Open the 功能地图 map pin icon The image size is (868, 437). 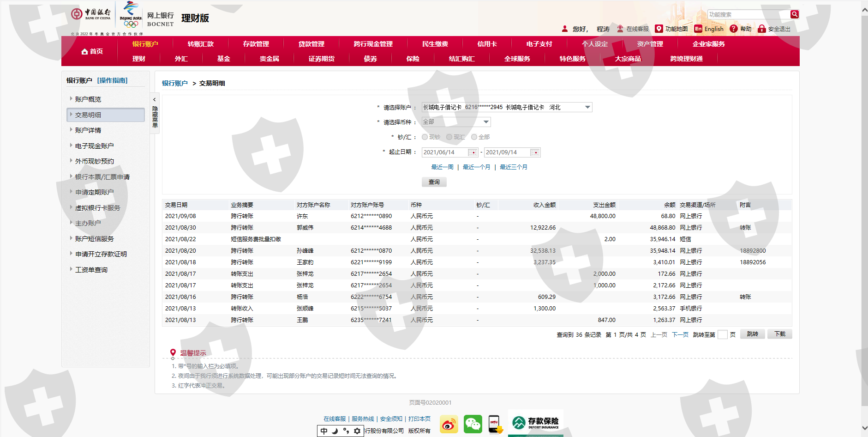click(x=659, y=29)
